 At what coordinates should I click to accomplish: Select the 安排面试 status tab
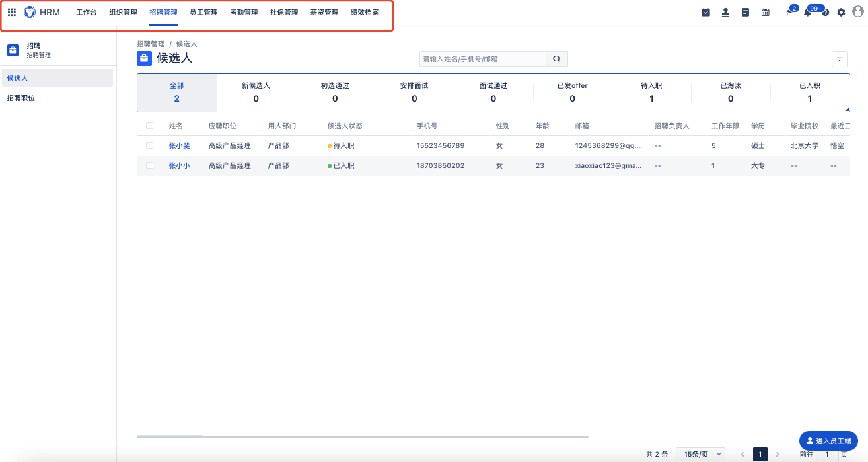[414, 93]
